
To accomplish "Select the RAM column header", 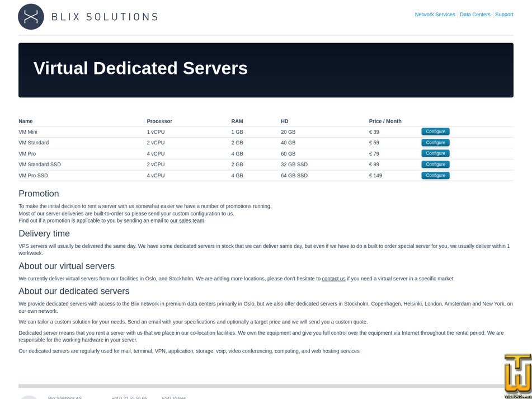I will [237, 121].
